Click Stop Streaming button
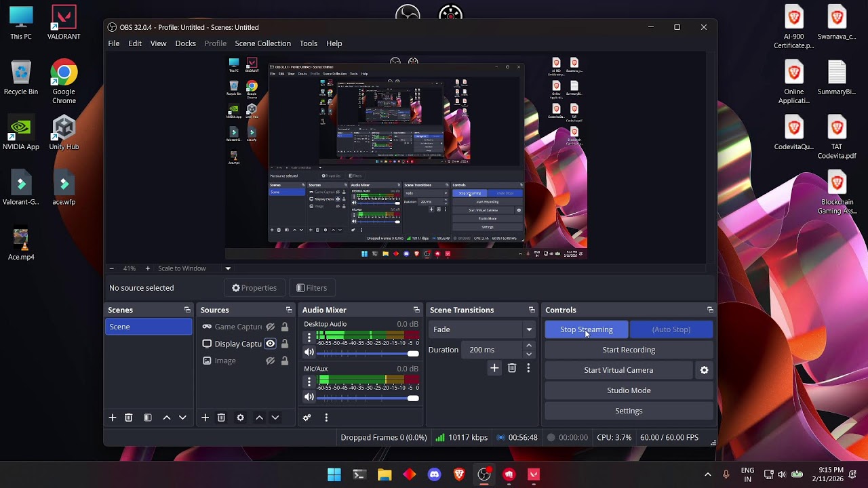This screenshot has height=488, width=868. click(x=587, y=329)
